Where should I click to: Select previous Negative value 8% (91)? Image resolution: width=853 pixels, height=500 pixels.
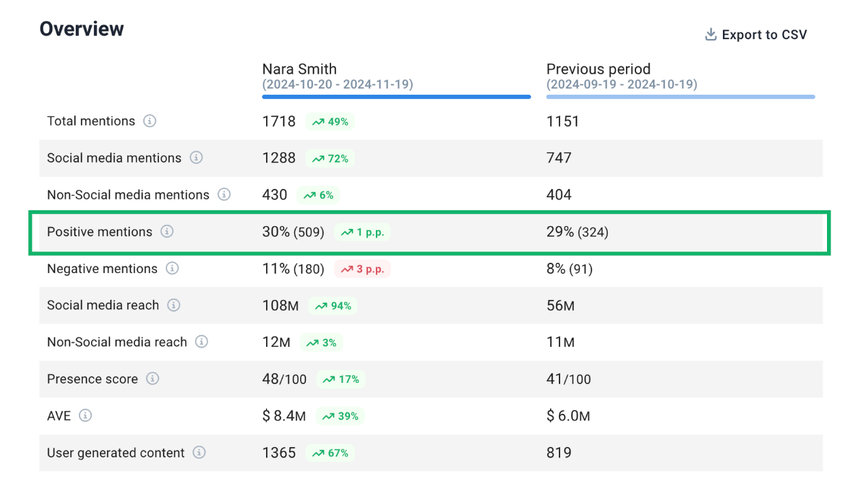point(570,269)
